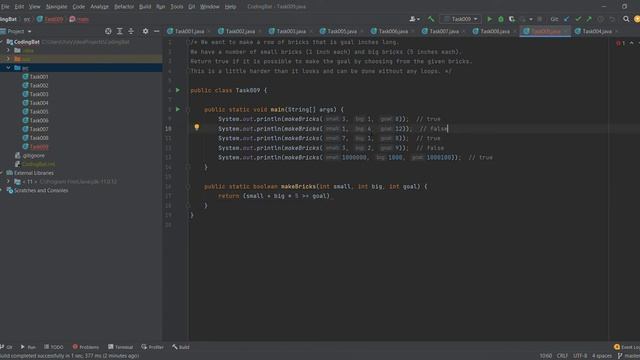The width and height of the screenshot is (640, 360).
Task: Close the active Task009.java tab
Action: click(x=566, y=31)
